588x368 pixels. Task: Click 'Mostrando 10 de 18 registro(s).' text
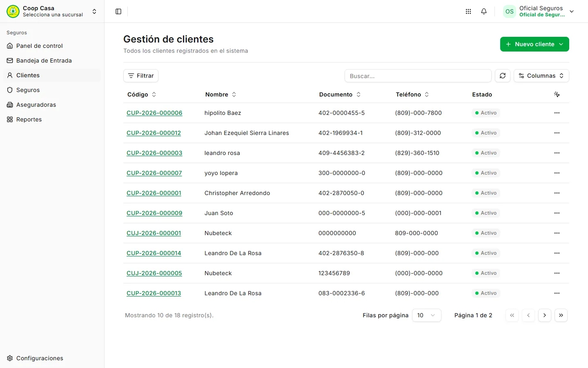tap(169, 315)
